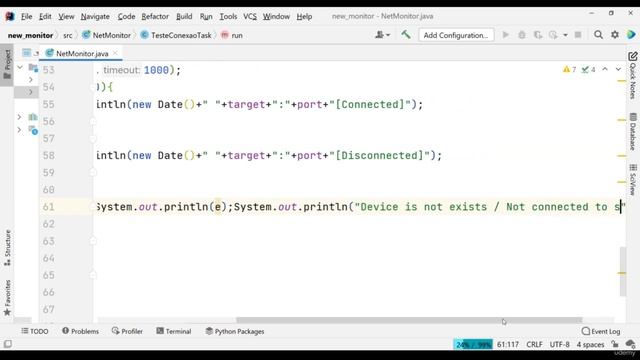This screenshot has height=360, width=640.
Task: Open run options dropdown arrow beside profiler
Action: pyautogui.click(x=565, y=35)
